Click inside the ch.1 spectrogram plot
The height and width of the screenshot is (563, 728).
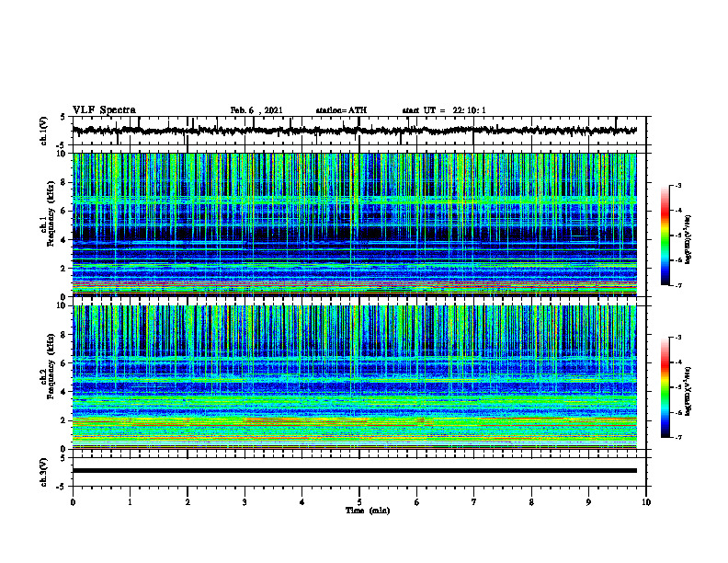pyautogui.click(x=355, y=224)
